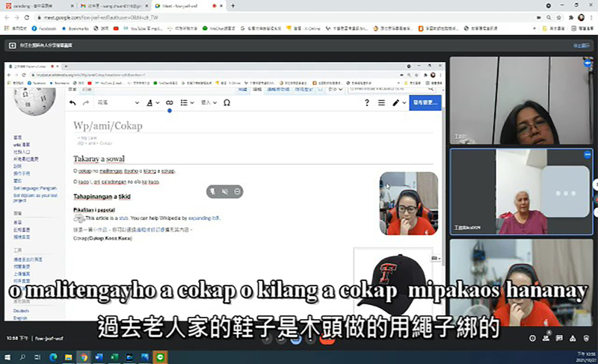
Task: Click the Meet address bar
Action: click(283, 17)
